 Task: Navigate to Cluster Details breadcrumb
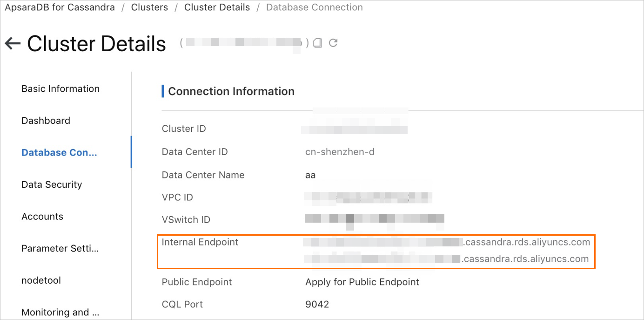tap(217, 7)
